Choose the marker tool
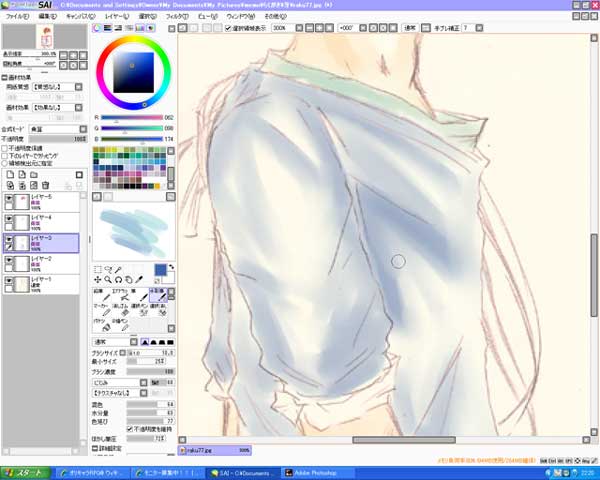Viewport: 600px width, 480px height. click(x=102, y=310)
